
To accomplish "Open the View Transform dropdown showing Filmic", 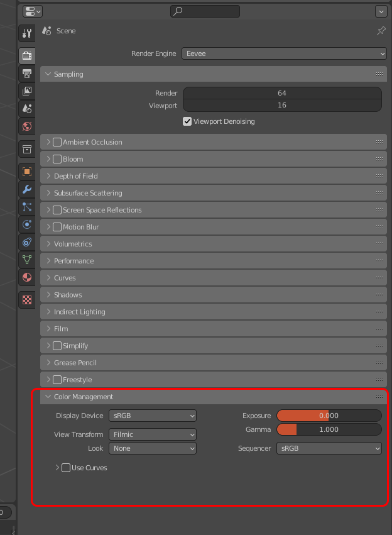I will pos(153,434).
